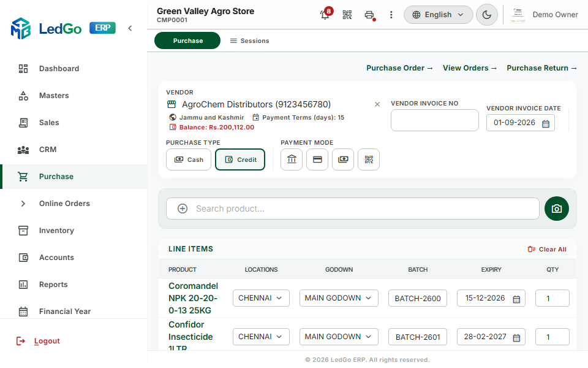Screen dimensions: 588x368
Task: Choose cash note payment mode icon
Action: click(x=343, y=159)
